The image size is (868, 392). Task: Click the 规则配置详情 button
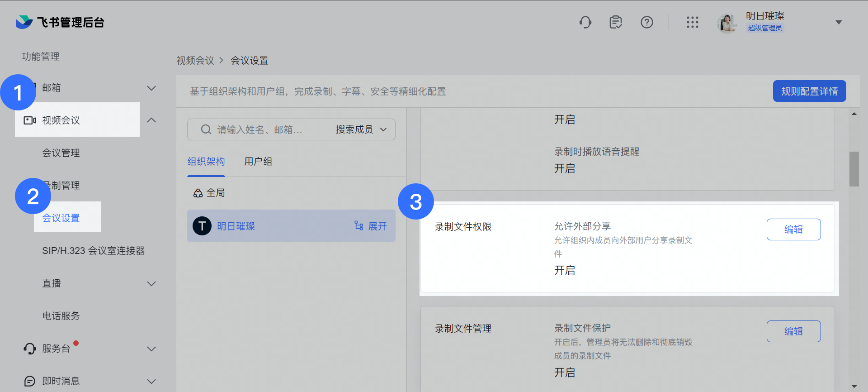click(x=809, y=91)
